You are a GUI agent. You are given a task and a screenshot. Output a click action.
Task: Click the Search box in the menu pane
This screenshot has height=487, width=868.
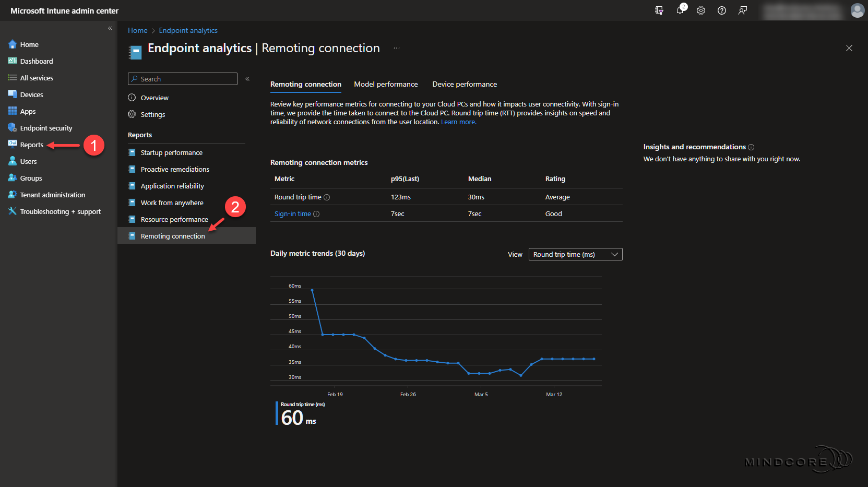click(x=183, y=79)
